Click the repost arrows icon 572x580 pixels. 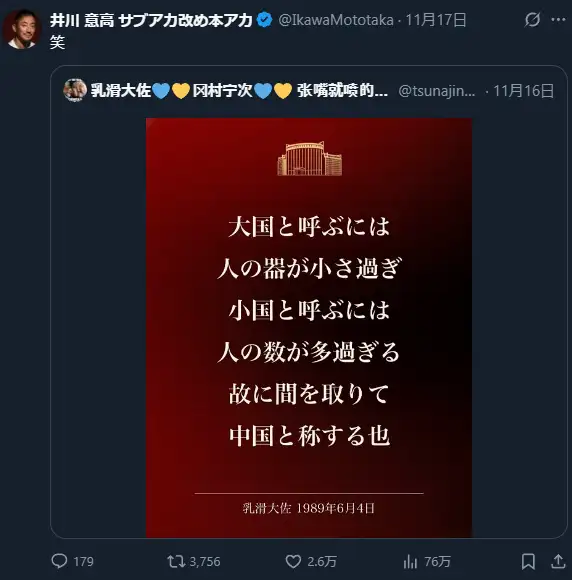176,561
